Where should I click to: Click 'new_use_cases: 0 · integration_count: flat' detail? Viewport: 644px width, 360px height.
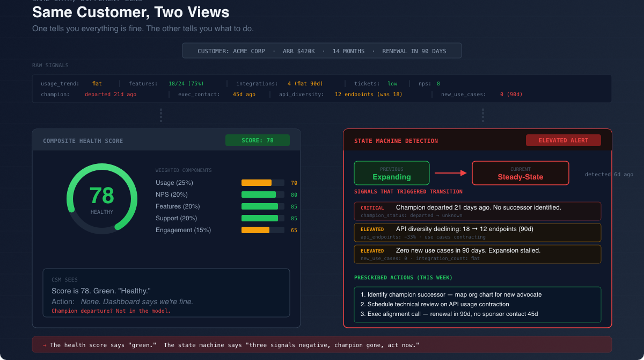tap(420, 258)
